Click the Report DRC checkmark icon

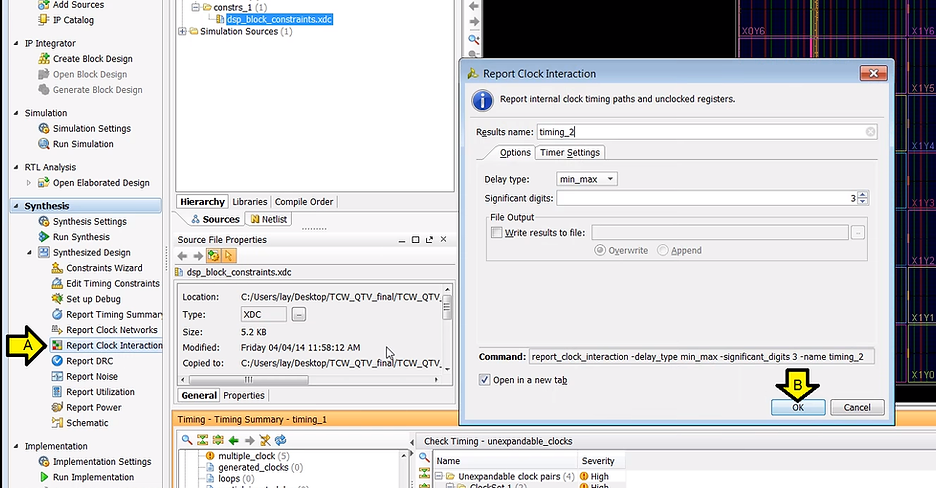tap(57, 361)
